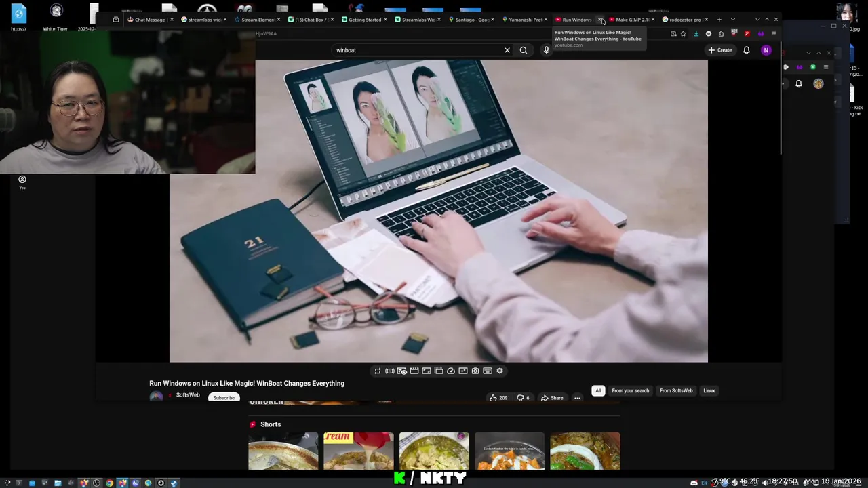The height and width of the screenshot is (488, 868).
Task: Open the browser extensions puzzle icon
Action: [x=722, y=33]
